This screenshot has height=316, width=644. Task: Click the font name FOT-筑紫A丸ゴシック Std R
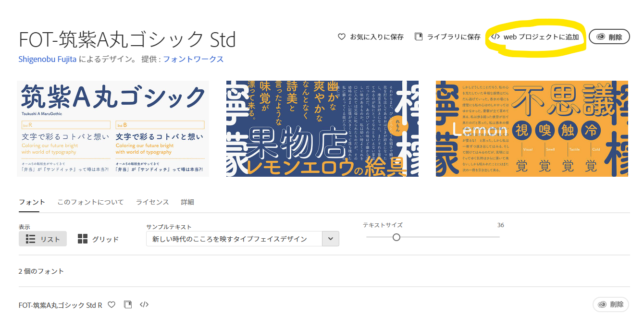pos(61,305)
